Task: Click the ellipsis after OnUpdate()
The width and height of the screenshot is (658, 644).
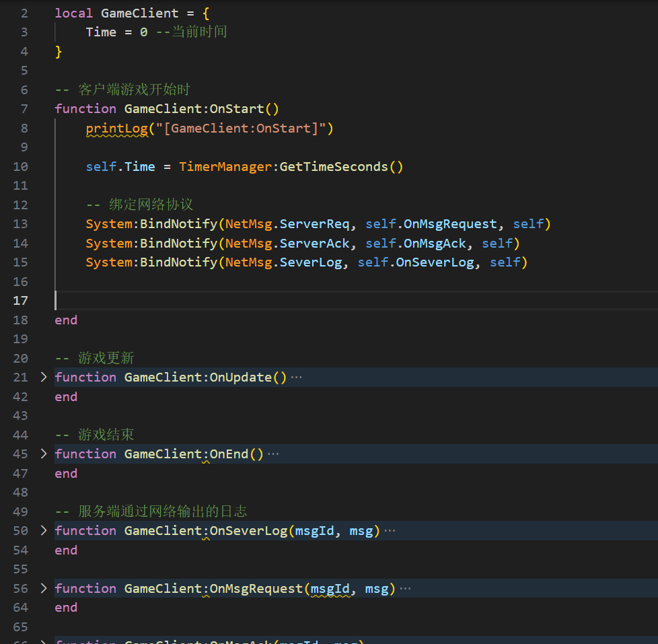Action: coord(296,378)
